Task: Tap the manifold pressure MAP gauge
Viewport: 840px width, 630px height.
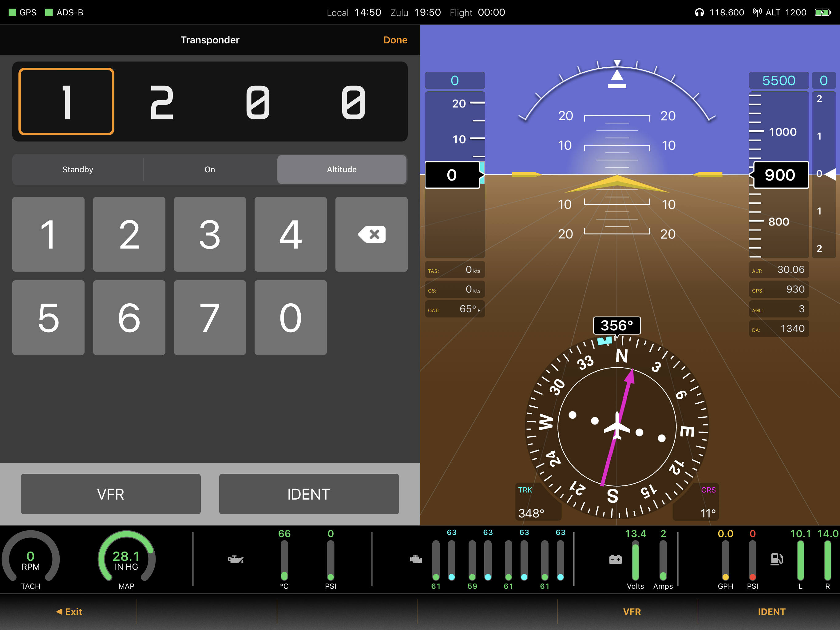Action: point(126,559)
